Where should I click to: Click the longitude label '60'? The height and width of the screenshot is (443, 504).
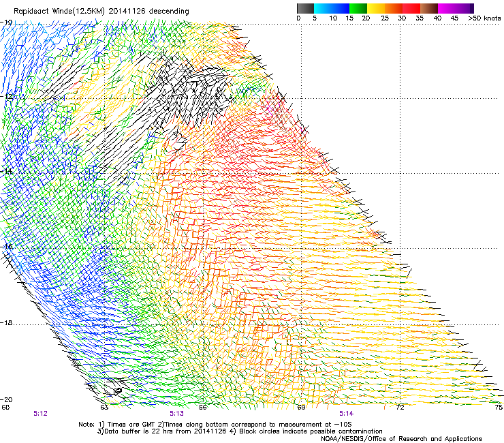pos(5,408)
